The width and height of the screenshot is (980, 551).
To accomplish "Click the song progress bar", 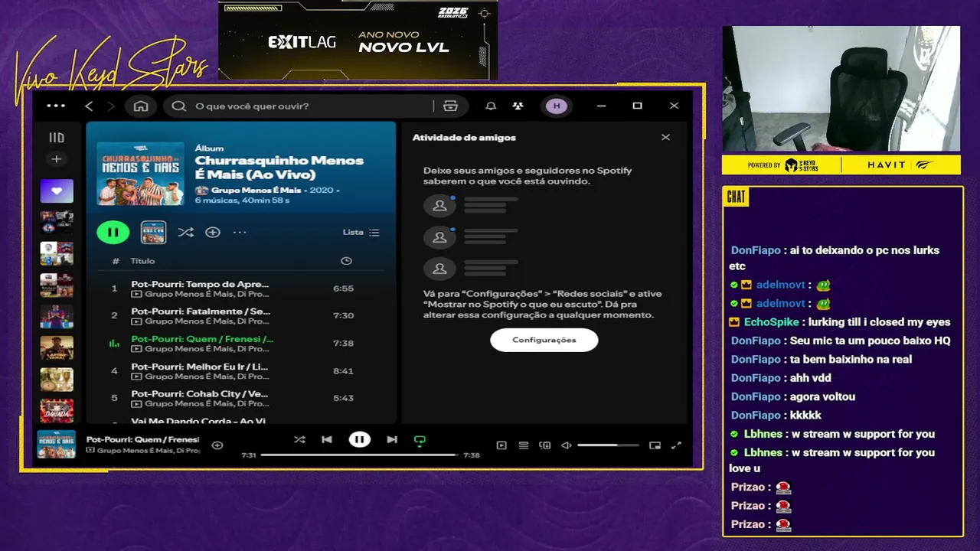I will [360, 455].
